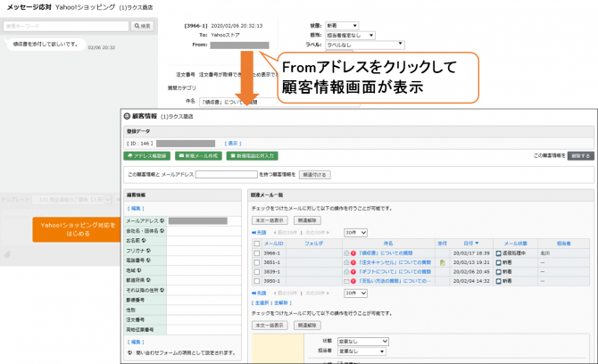The image size is (598, 364).
Task: Click the globe icon beside お名前 label
Action: pyautogui.click(x=144, y=241)
